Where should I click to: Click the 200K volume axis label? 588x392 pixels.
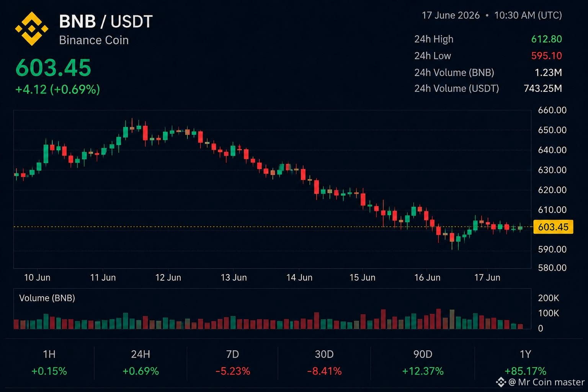pyautogui.click(x=549, y=298)
